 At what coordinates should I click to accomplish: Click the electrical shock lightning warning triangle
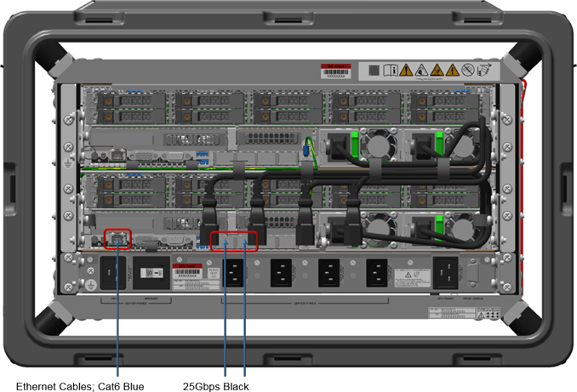pos(452,70)
